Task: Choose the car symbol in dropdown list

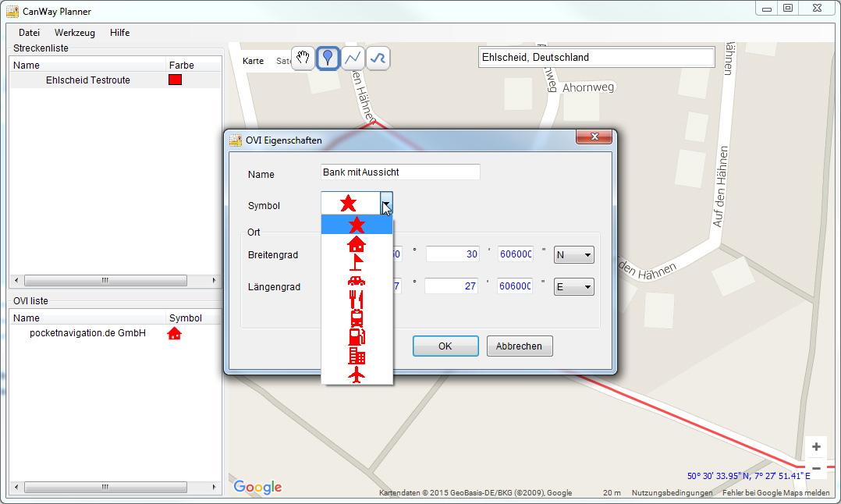Action: pos(357,281)
